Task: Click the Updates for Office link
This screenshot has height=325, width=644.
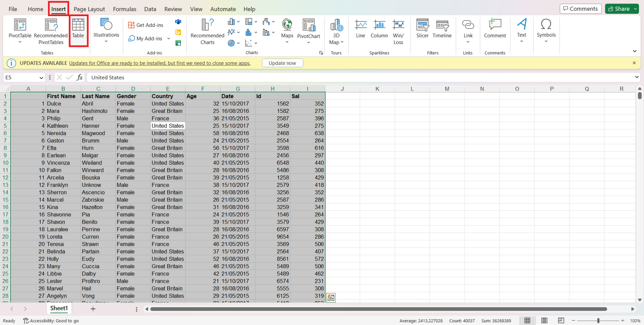Action: [159, 63]
